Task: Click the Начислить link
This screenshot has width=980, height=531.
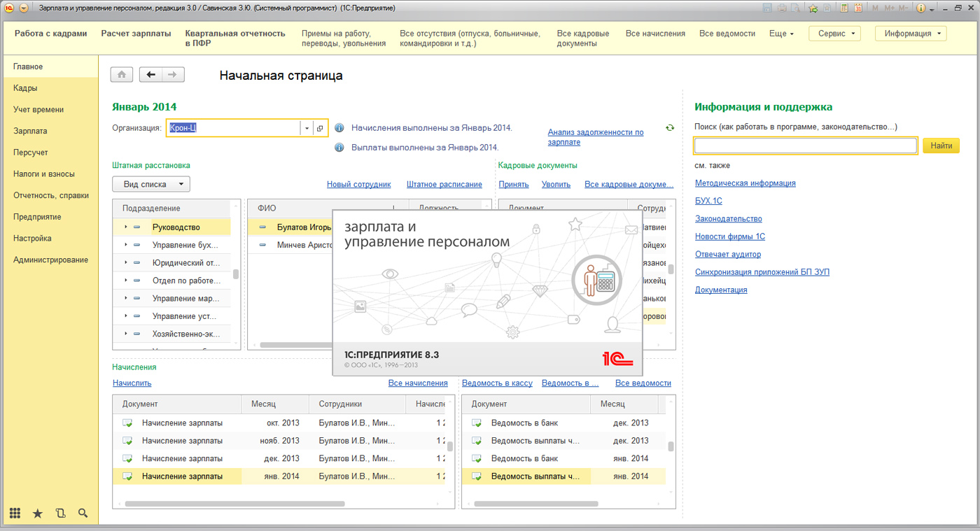Action: [132, 383]
